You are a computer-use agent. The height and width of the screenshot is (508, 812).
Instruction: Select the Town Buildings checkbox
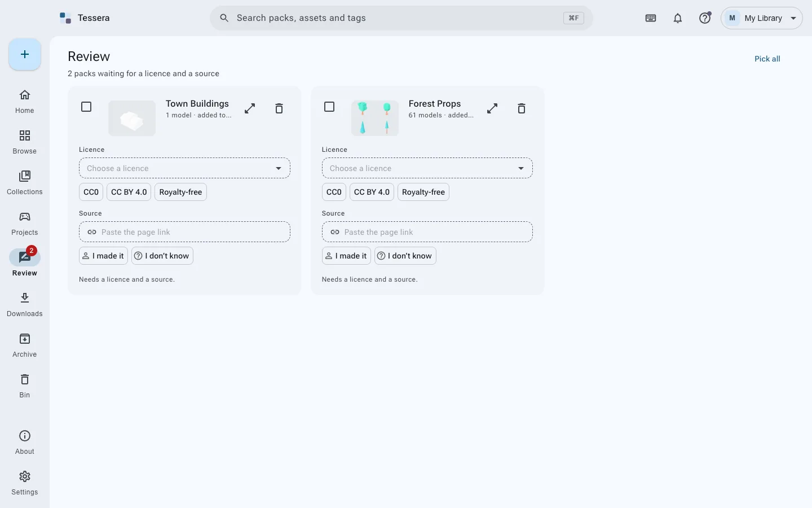tap(86, 107)
